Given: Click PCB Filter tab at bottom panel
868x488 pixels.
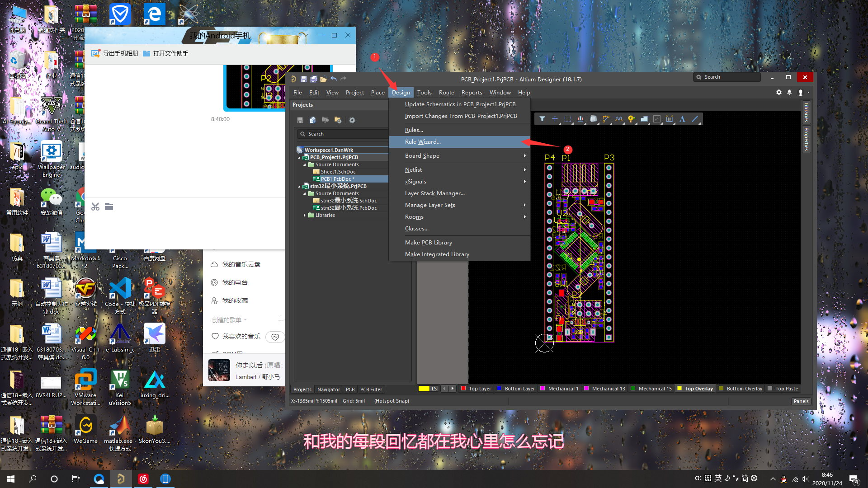Looking at the screenshot, I should (x=372, y=389).
